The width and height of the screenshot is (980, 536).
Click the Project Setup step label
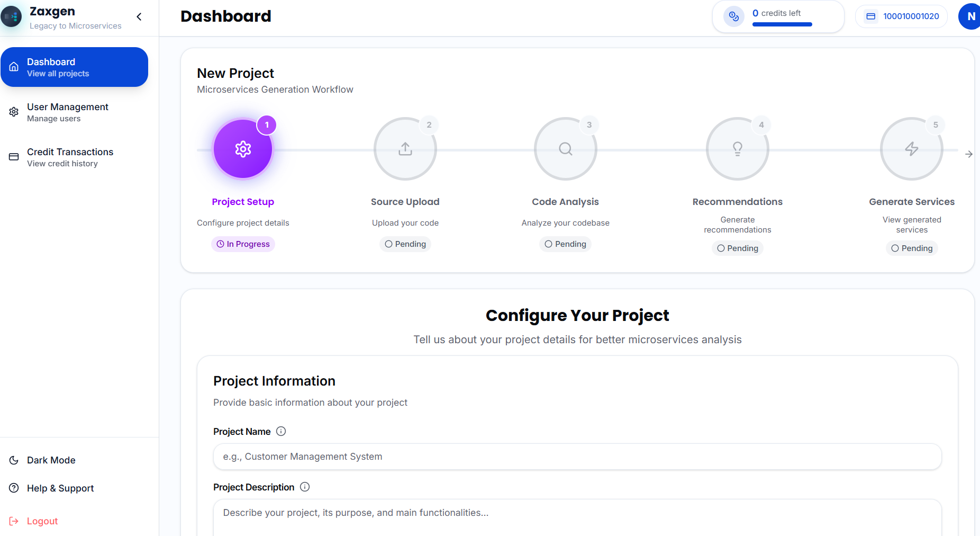(243, 202)
